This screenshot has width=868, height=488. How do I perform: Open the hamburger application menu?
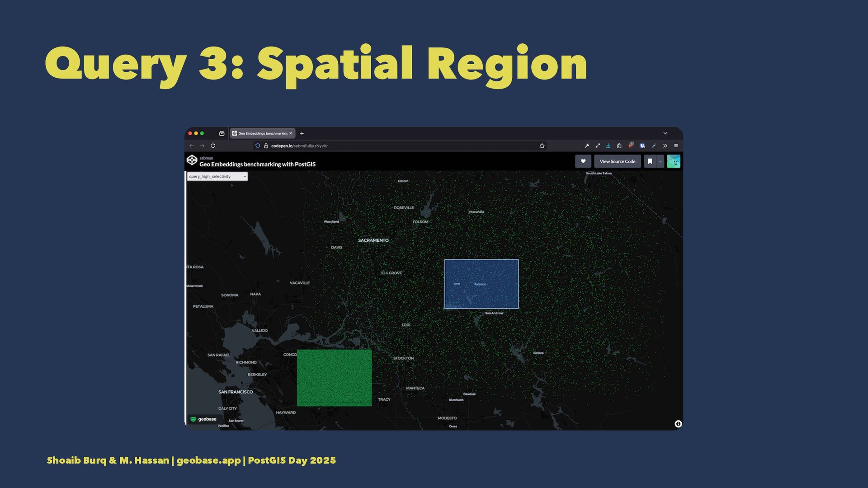[x=676, y=146]
